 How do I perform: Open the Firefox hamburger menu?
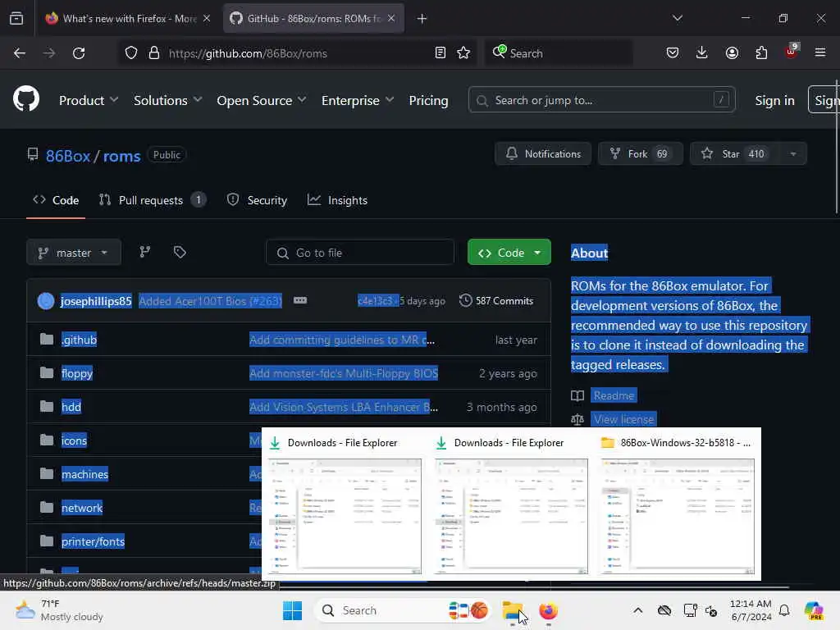point(820,53)
